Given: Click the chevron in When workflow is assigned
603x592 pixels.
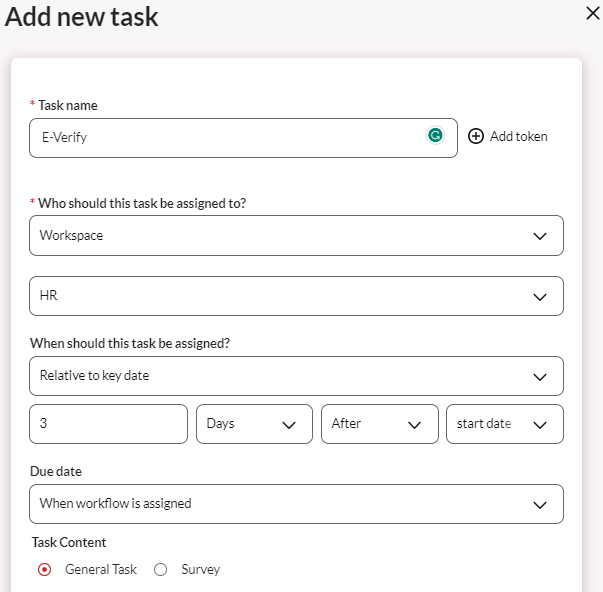Looking at the screenshot, I should 540,505.
